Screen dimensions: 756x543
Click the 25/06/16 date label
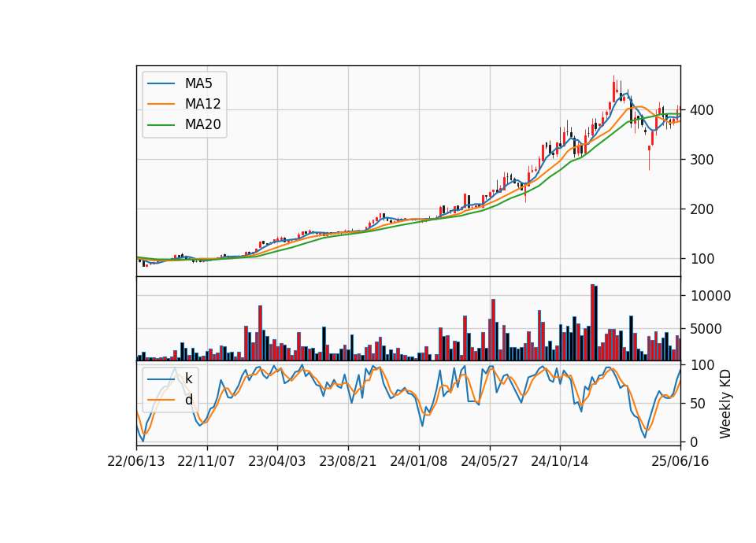(680, 461)
